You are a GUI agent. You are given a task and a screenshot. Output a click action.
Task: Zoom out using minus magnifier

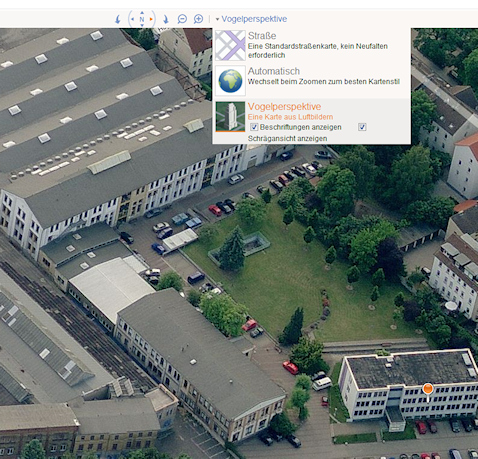[x=182, y=19]
